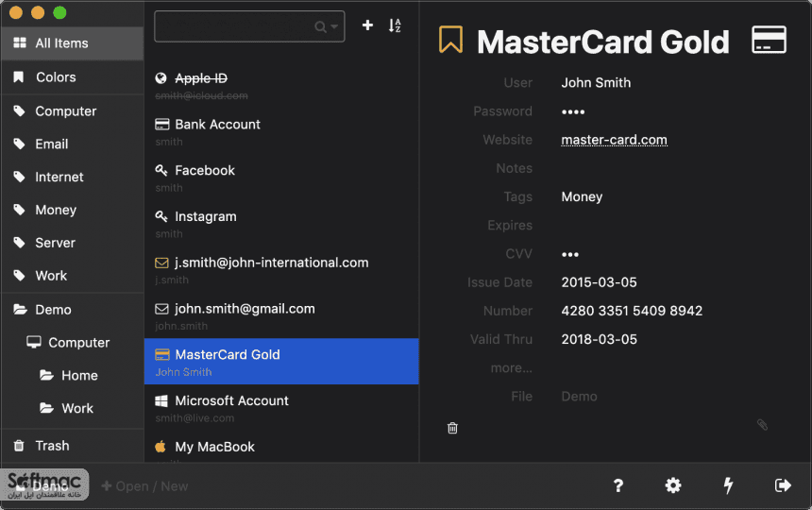Click card number 4280 3351 5409 8942
This screenshot has width=812, height=510.
(x=632, y=311)
